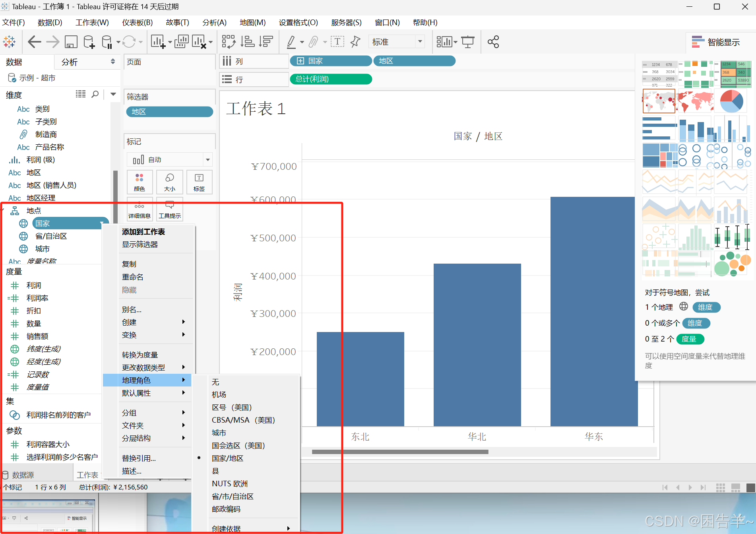Clear the sheet using the toolbar icon
The height and width of the screenshot is (534, 756).
pyautogui.click(x=199, y=42)
